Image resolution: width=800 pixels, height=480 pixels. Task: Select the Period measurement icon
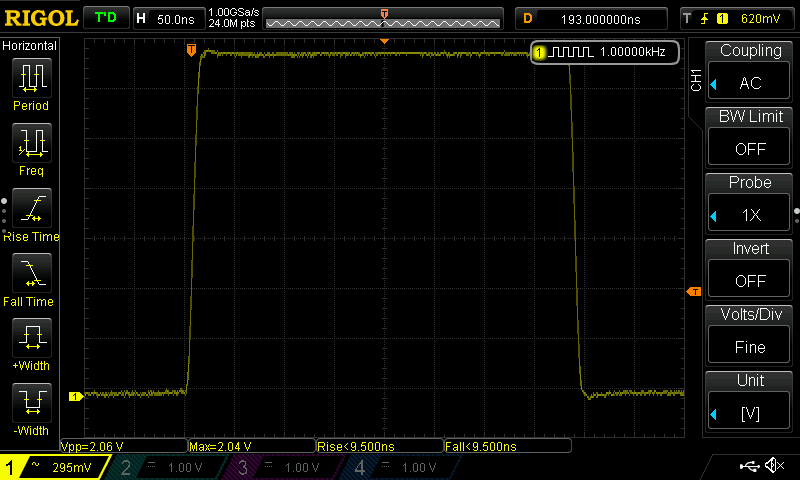tap(32, 78)
